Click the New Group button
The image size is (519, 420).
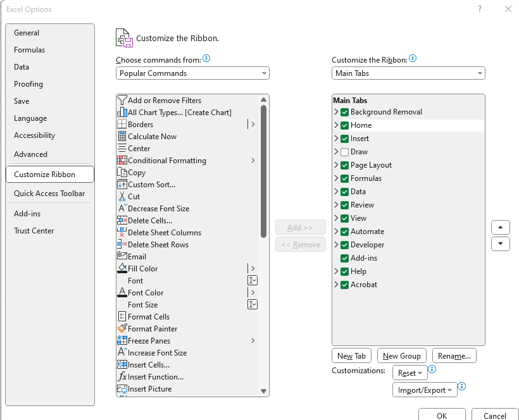click(401, 356)
